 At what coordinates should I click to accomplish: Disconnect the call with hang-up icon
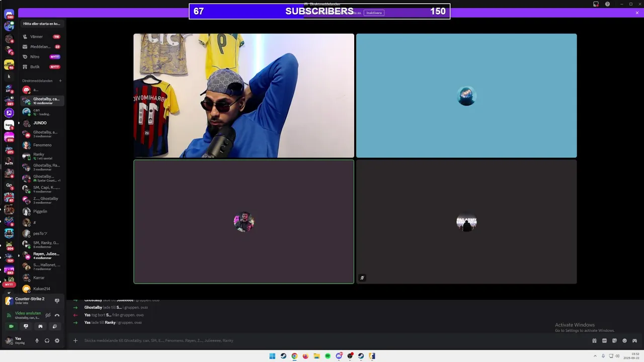[57, 315]
